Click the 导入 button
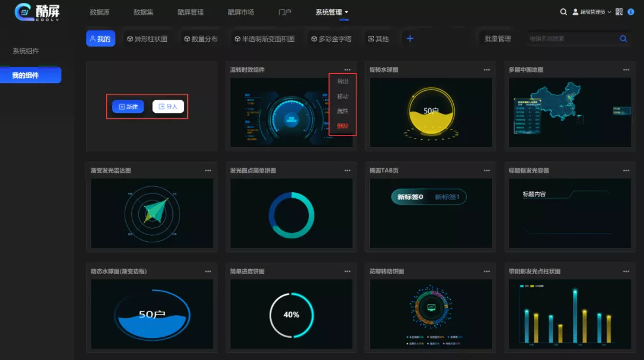644x360 pixels. pyautogui.click(x=168, y=107)
